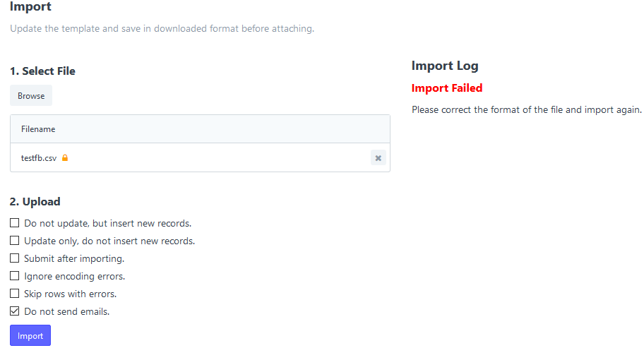The width and height of the screenshot is (644, 348).
Task: Click the orange lock icon beside testfb.csv
Action: click(x=65, y=158)
